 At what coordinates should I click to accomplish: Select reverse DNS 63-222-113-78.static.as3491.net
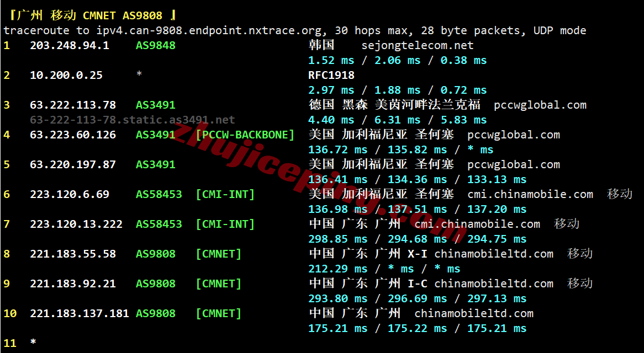pyautogui.click(x=132, y=120)
